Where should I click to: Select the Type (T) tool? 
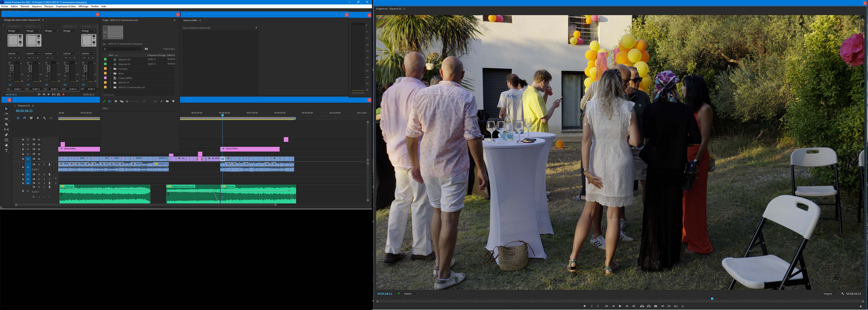coord(6,151)
